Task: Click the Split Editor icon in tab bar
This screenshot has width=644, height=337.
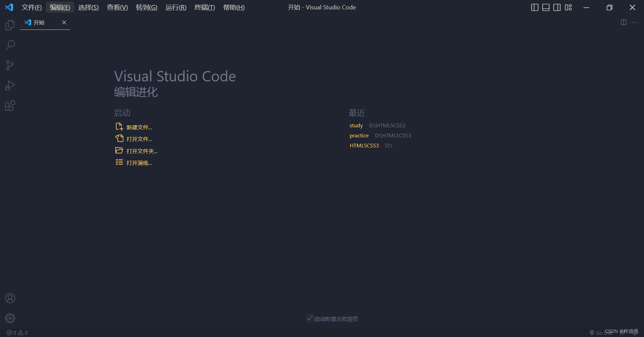Action: (x=624, y=22)
